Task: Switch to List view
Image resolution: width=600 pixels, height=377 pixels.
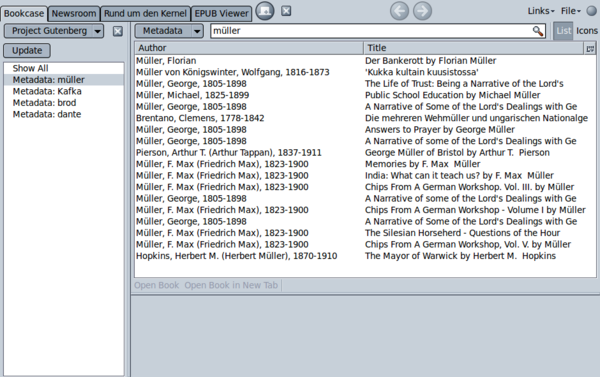Action: pos(564,31)
